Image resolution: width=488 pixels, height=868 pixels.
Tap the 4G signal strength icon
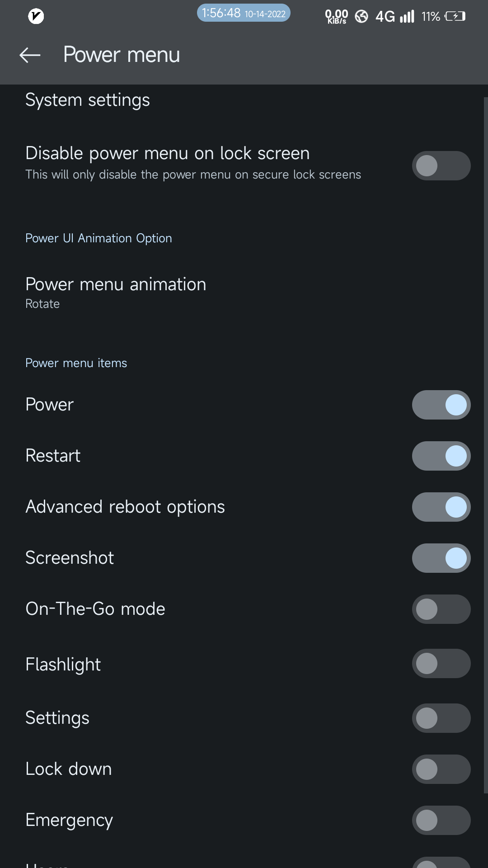click(x=394, y=17)
